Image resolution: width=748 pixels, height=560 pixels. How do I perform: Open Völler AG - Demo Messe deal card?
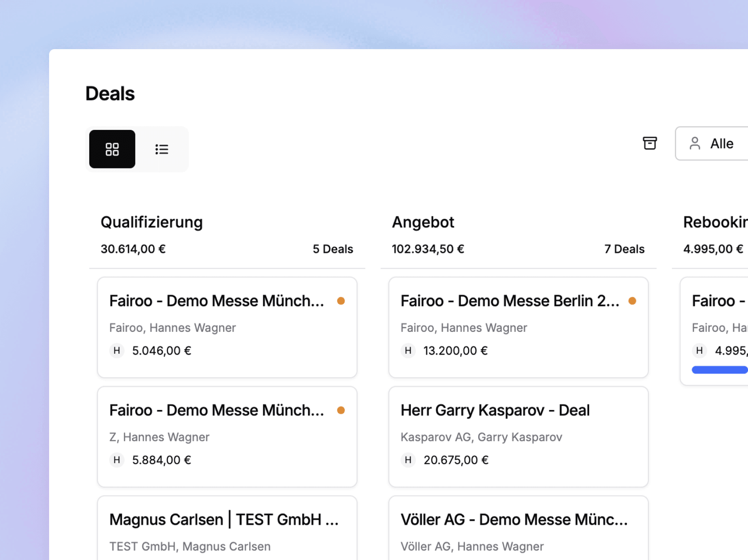pyautogui.click(x=518, y=528)
